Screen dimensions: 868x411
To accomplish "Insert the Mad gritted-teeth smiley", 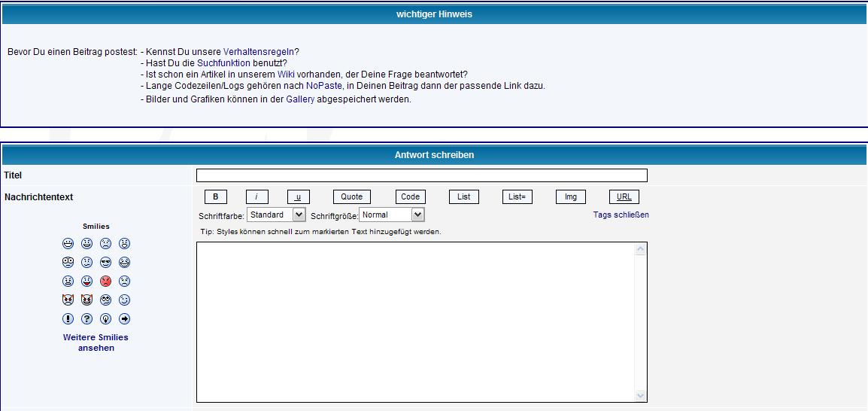I will point(68,281).
